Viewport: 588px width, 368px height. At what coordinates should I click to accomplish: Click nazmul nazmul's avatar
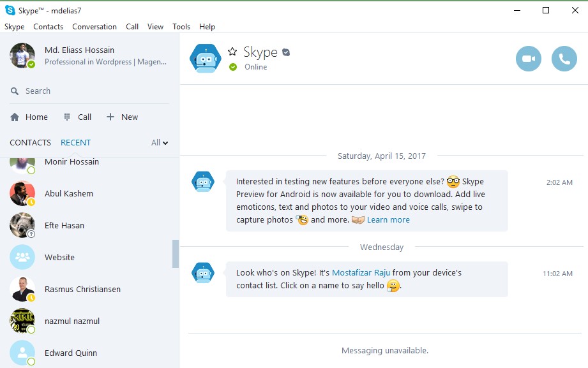pyautogui.click(x=22, y=321)
